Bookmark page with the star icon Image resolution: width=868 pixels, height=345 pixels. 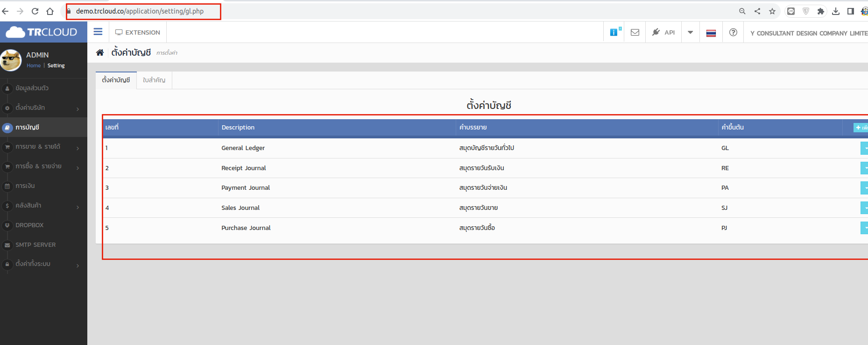click(x=772, y=11)
